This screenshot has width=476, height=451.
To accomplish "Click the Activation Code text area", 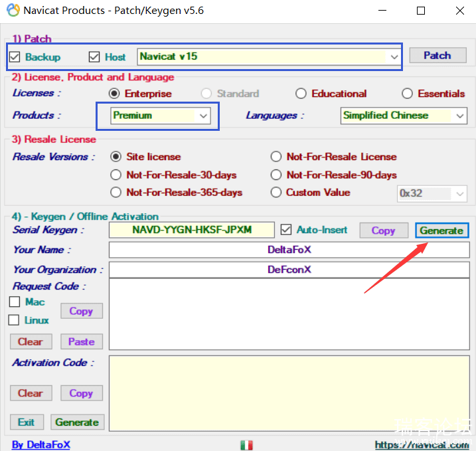I will click(289, 393).
